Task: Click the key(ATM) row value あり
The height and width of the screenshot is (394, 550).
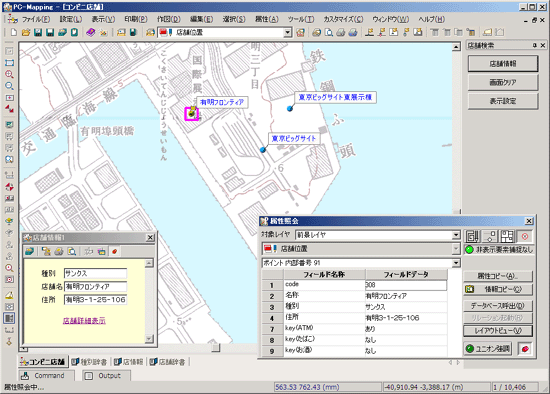Action: pos(406,329)
